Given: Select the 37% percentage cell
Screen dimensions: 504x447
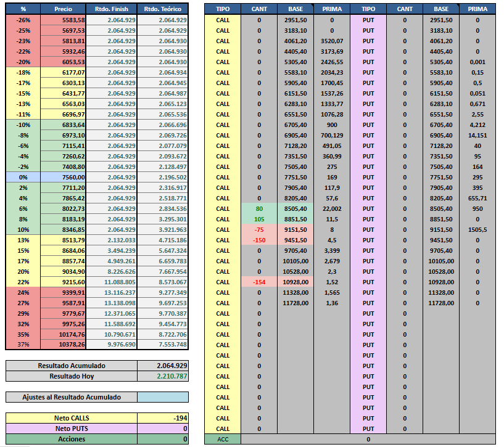Looking at the screenshot, I should point(23,345).
